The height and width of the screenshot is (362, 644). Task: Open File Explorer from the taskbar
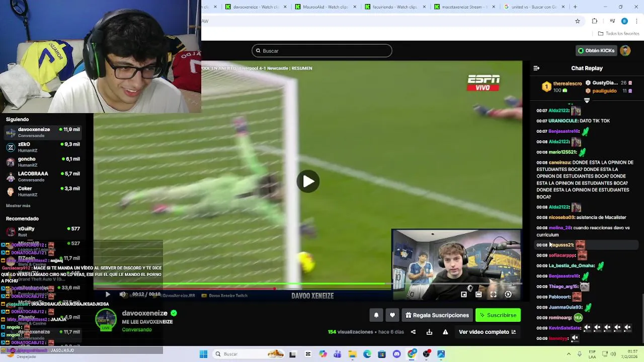[x=352, y=354]
